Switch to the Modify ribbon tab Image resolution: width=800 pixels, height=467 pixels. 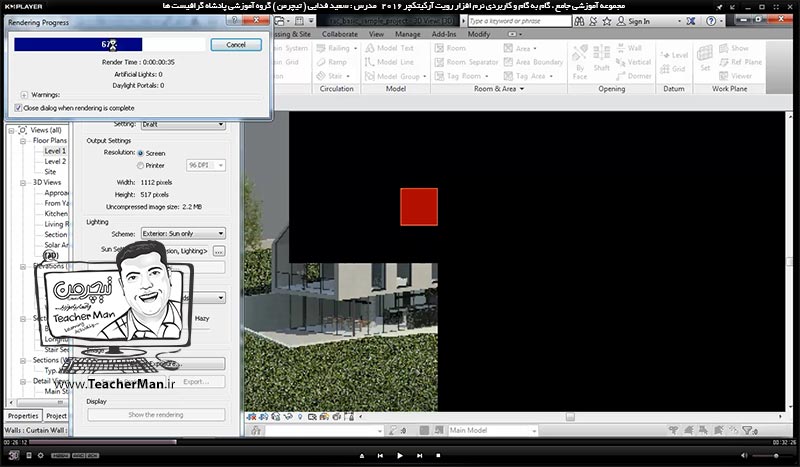tap(479, 34)
